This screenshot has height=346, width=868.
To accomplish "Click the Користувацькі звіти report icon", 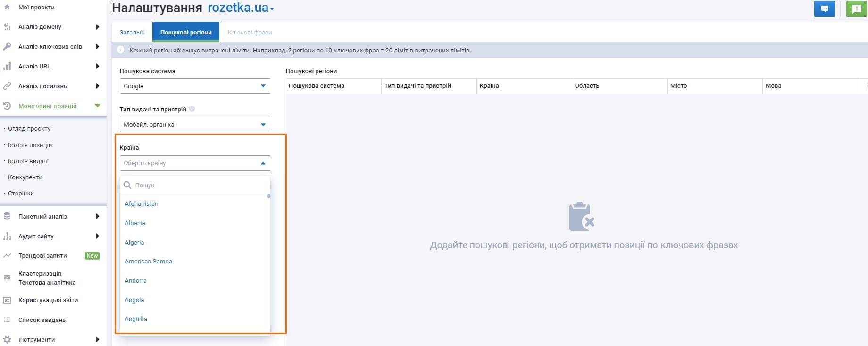I will point(7,300).
